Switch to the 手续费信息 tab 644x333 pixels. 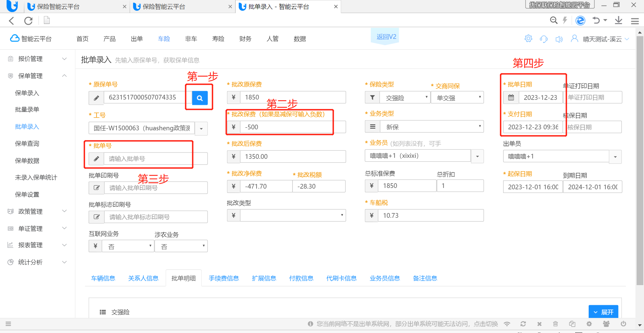click(224, 278)
